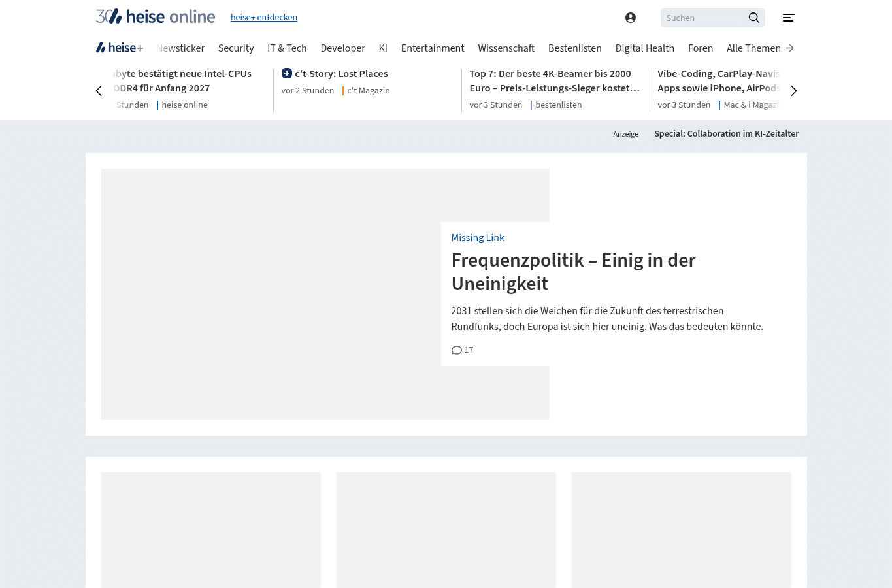Click the third teaser card image
This screenshot has height=588, width=892.
tap(682, 530)
